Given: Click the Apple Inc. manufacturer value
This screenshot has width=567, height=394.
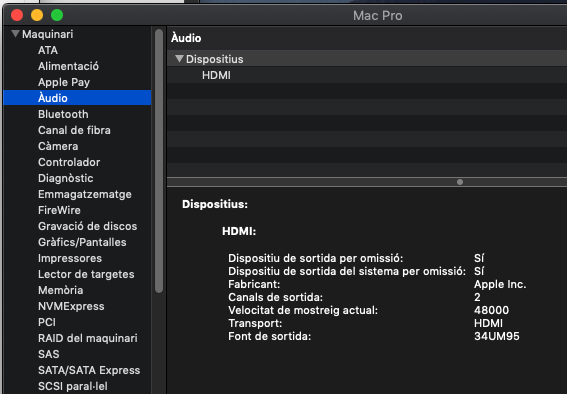Looking at the screenshot, I should coord(500,284).
